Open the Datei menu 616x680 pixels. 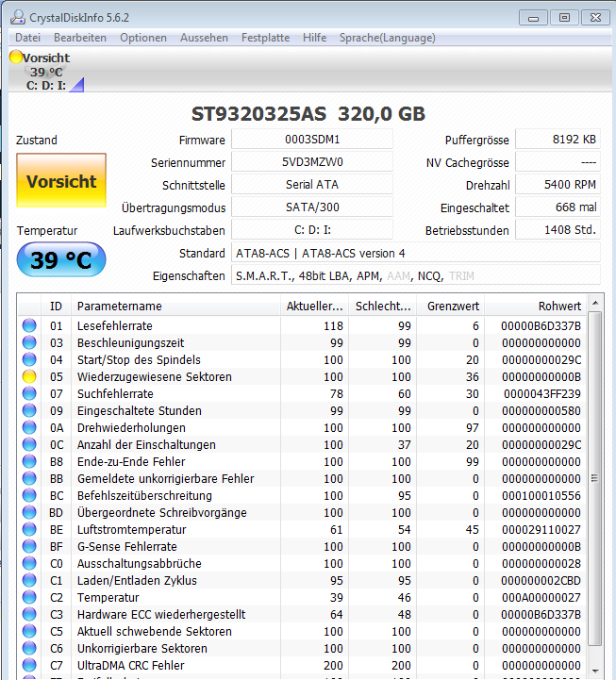[27, 38]
